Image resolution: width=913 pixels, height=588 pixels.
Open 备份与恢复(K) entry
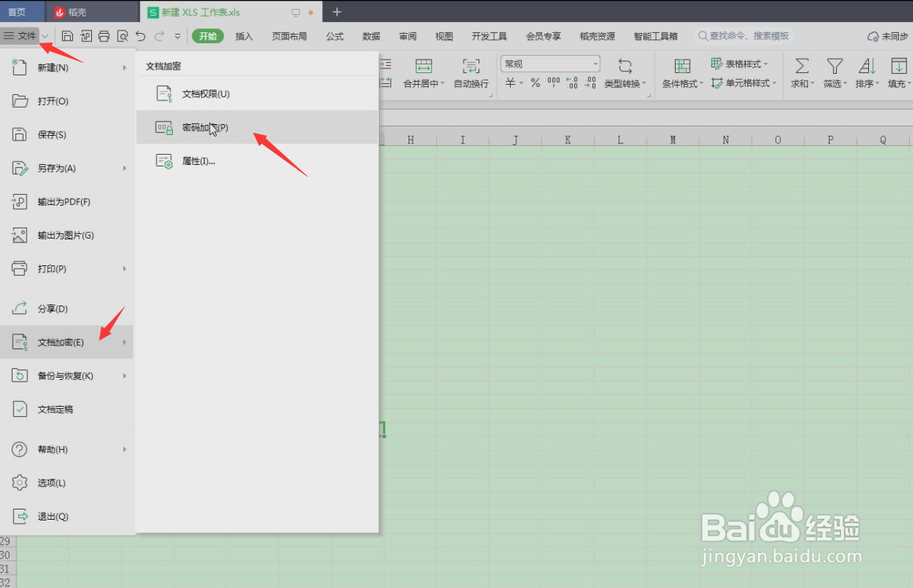pos(67,376)
